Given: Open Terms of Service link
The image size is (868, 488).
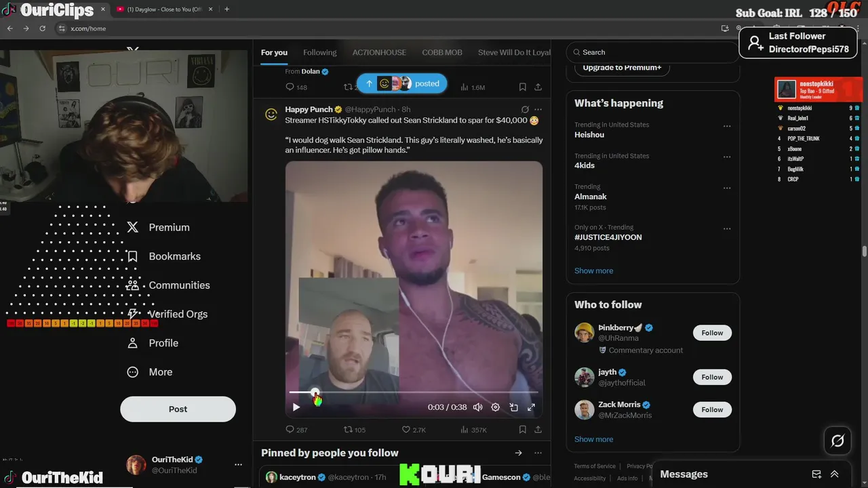Looking at the screenshot, I should (x=595, y=466).
